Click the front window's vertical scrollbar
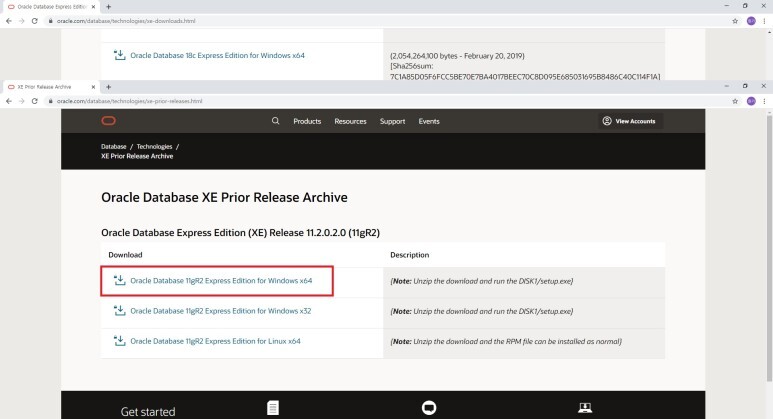Viewport: 773px width, 419px height. (x=769, y=246)
